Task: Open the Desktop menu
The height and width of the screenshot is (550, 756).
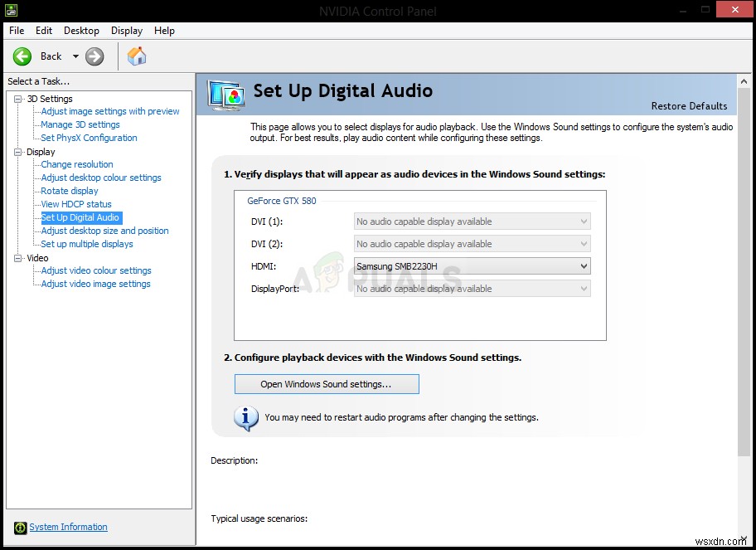Action: pyautogui.click(x=81, y=30)
